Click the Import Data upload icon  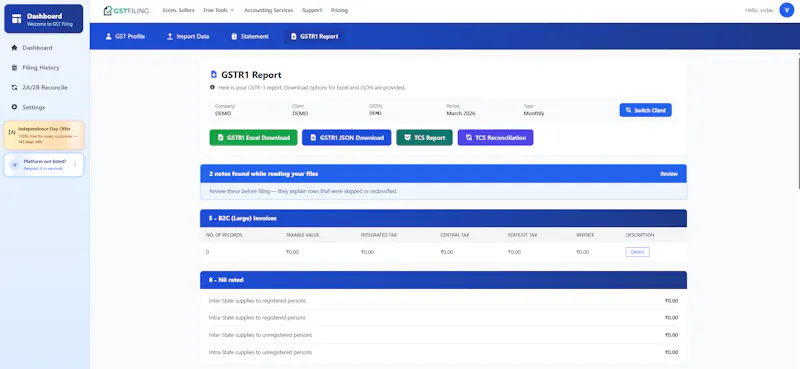pos(170,36)
